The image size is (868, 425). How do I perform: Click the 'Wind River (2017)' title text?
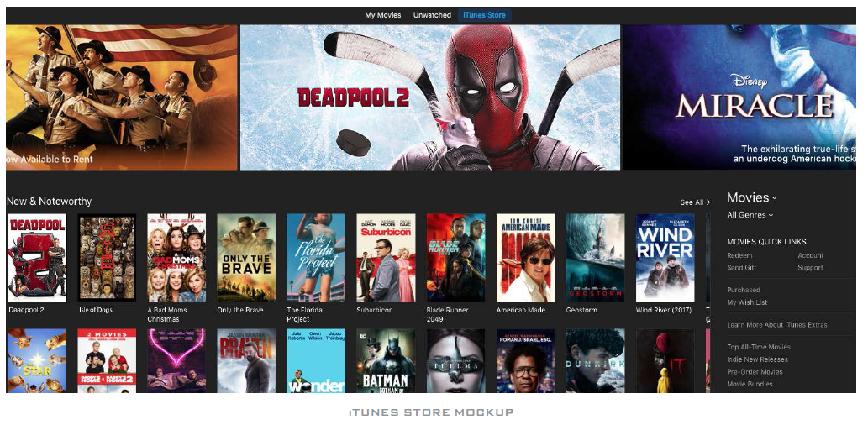[x=664, y=310]
